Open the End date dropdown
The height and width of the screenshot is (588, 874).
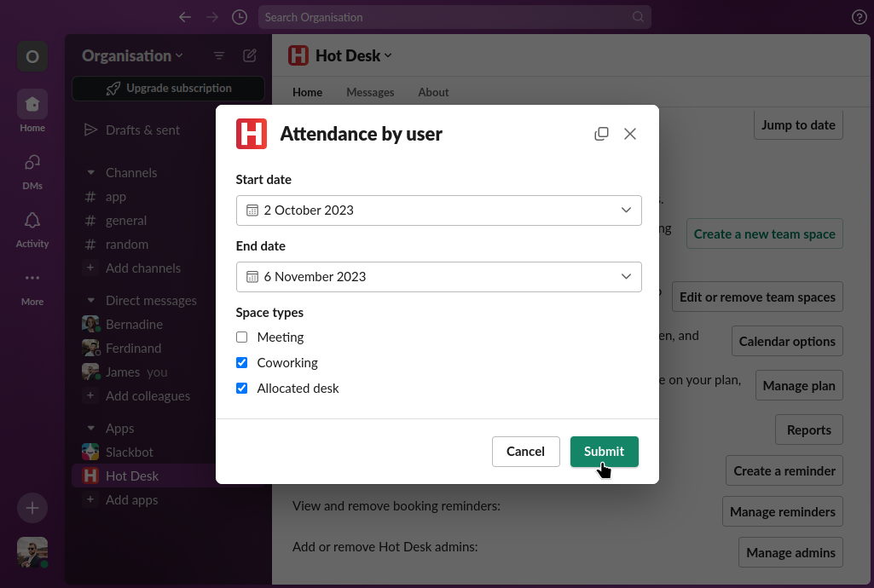(438, 277)
